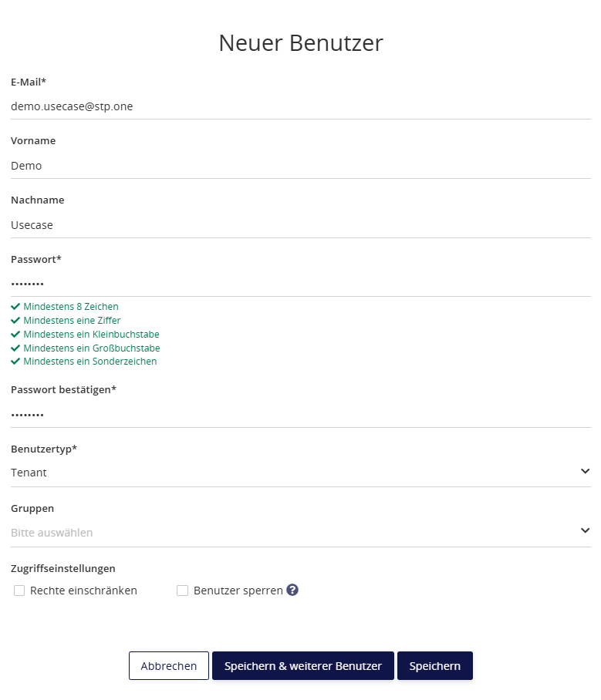Click the help icon beside Benutzer sperren
Screen dimensions: 601x700
[x=292, y=590]
